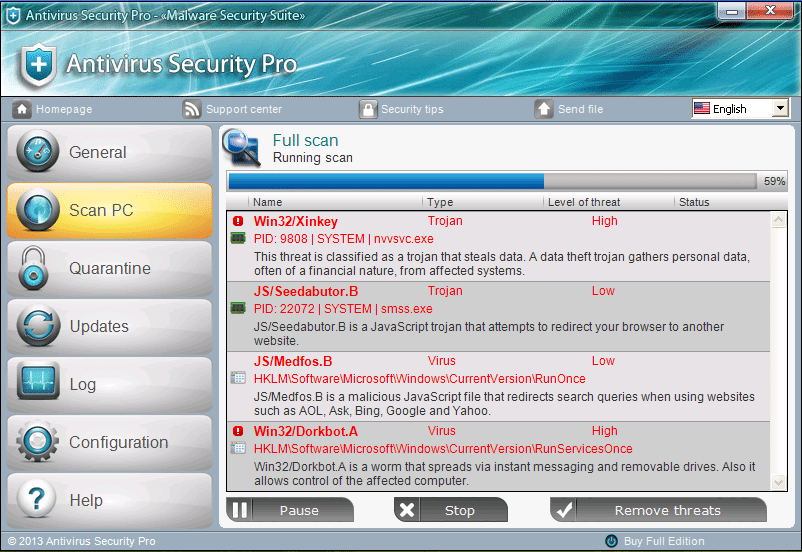This screenshot has width=802, height=552.
Task: Click the Homepage house icon
Action: 21,109
